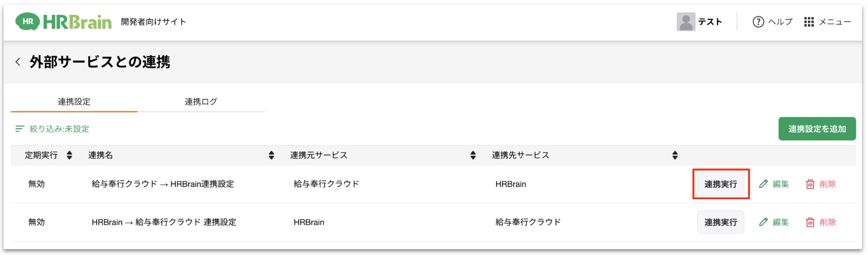This screenshot has width=868, height=258.
Task: Sort by 連携先サービス column arrows
Action: pos(674,155)
